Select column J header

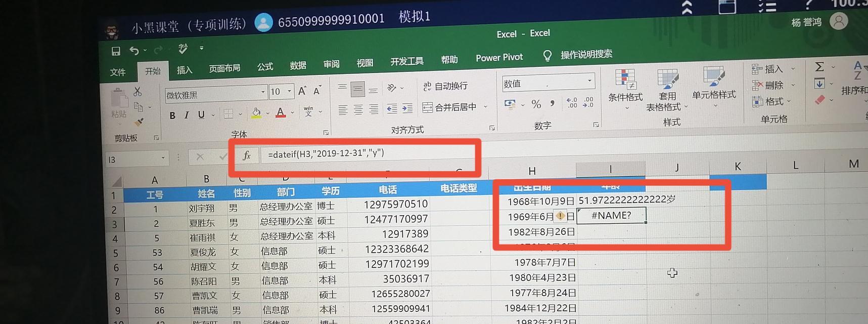[676, 167]
